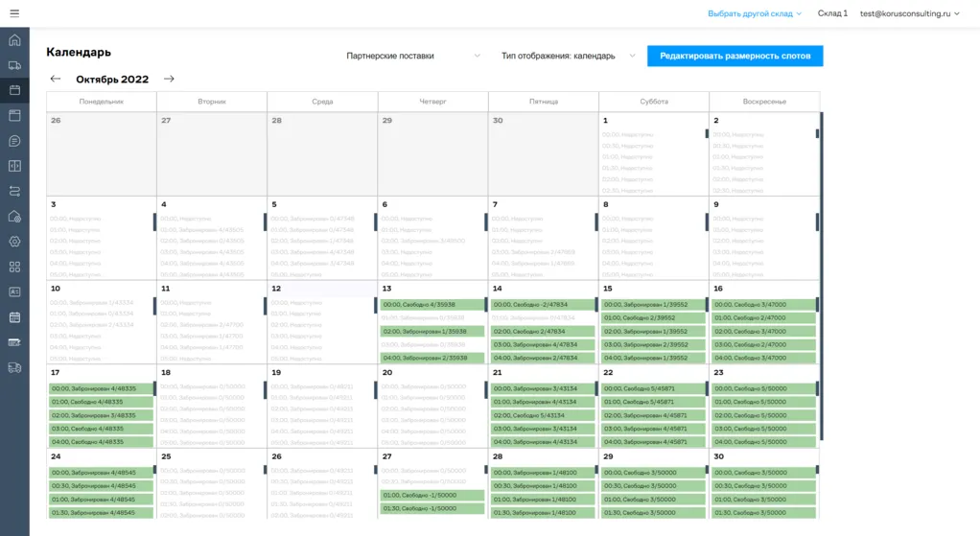Open the hamburger menu at top left
980x536 pixels.
13,13
